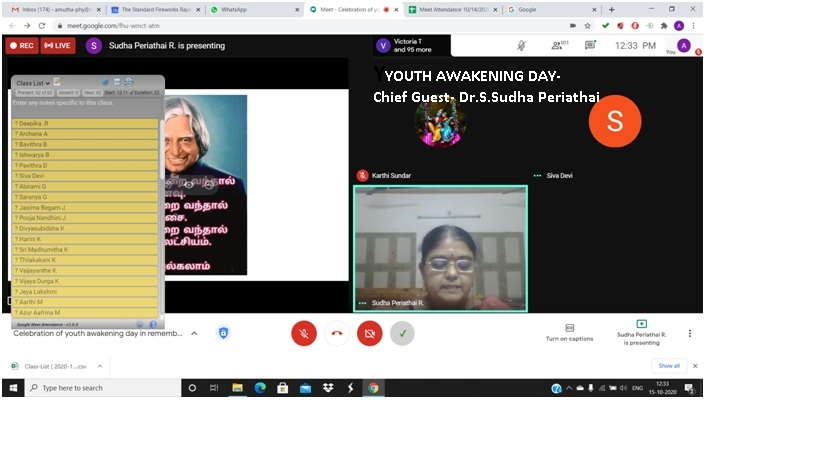Leave call with the hang-up button
This screenshot has width=819, height=460.
[337, 333]
